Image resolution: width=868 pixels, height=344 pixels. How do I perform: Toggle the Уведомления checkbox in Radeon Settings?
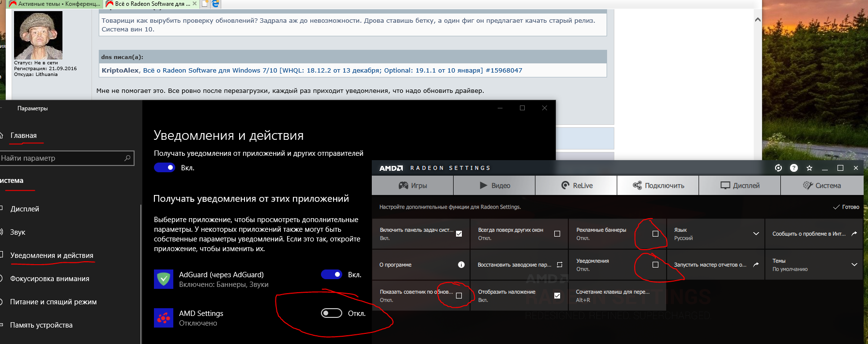[x=655, y=265]
